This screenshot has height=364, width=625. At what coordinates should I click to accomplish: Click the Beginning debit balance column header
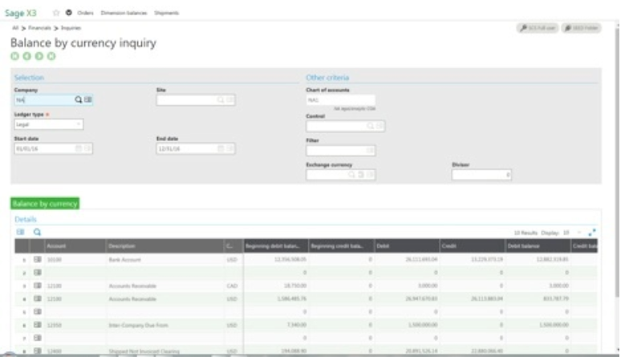276,245
